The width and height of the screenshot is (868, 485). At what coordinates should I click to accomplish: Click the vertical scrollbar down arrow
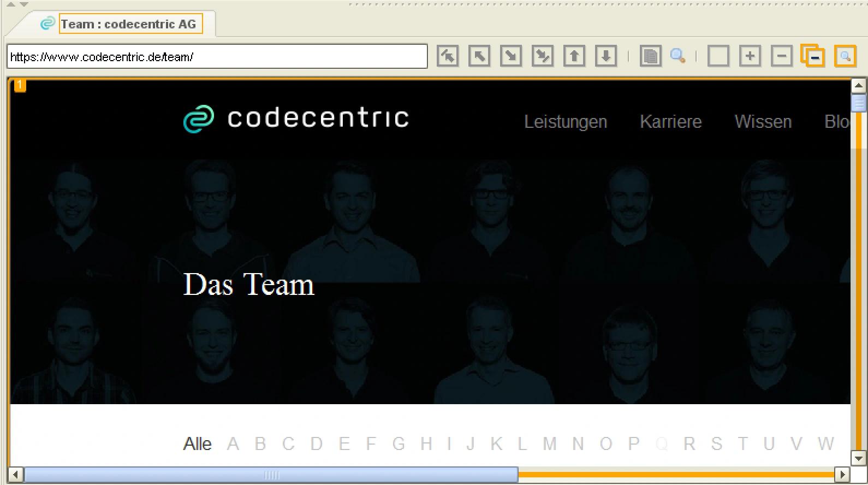coord(858,458)
